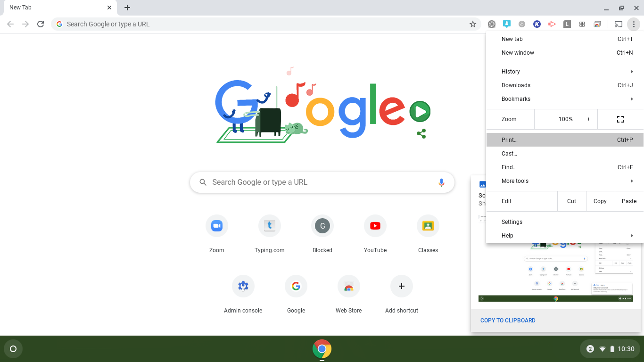Open the stacked-windows Chrome extension icon

tap(597, 24)
